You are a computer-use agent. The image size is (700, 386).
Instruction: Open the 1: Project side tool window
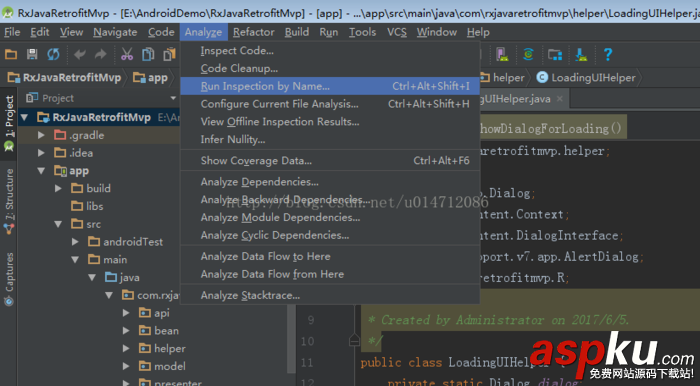(x=9, y=123)
